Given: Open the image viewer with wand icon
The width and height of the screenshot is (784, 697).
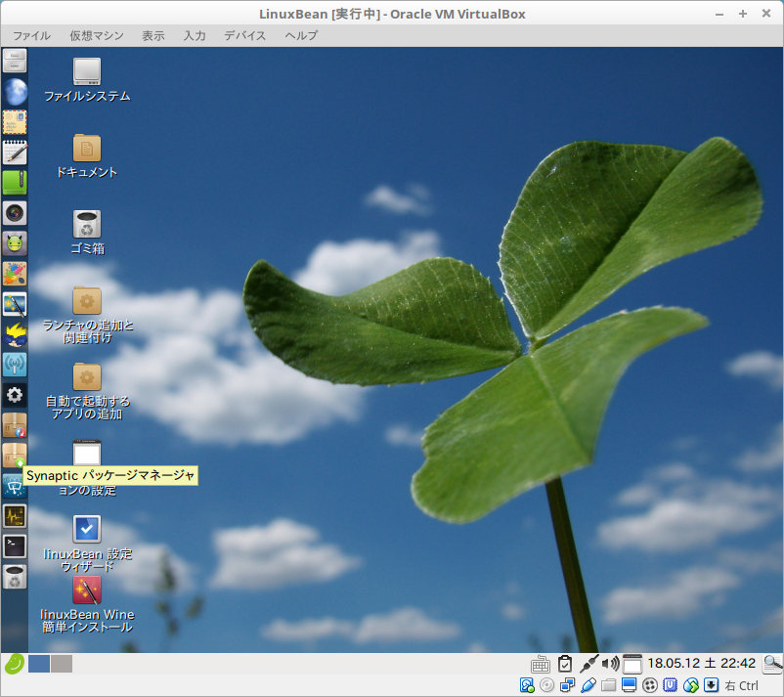Looking at the screenshot, I should click(x=15, y=304).
